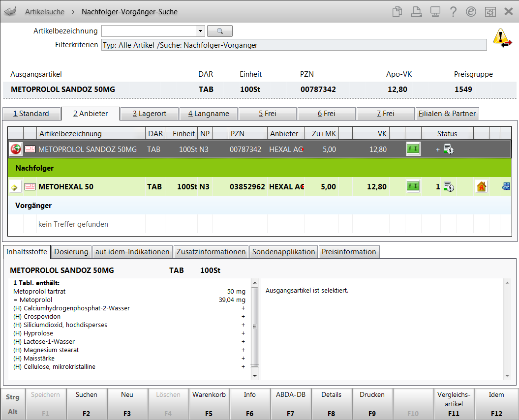Click the orange house icon on METOHEXAL 50 row
The width and height of the screenshot is (519, 420).
point(481,187)
